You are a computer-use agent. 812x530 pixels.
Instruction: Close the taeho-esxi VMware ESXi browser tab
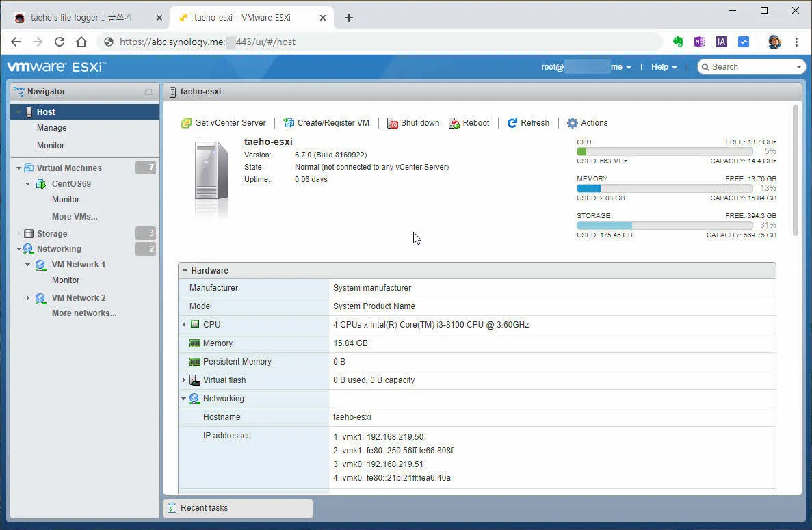pyautogui.click(x=323, y=18)
